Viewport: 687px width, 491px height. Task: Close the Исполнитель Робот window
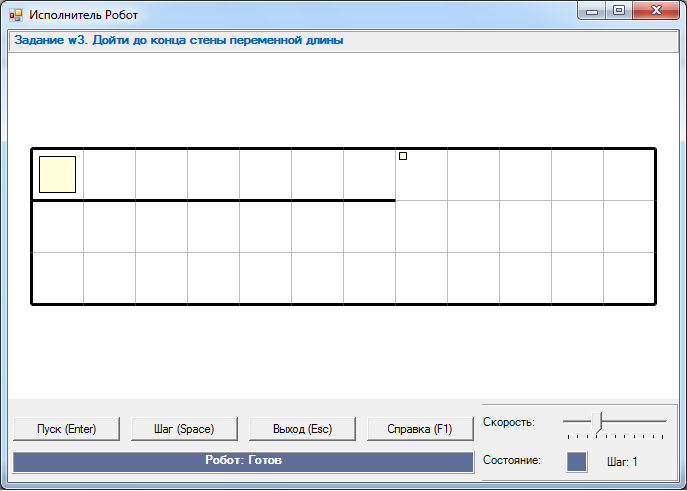coord(656,11)
